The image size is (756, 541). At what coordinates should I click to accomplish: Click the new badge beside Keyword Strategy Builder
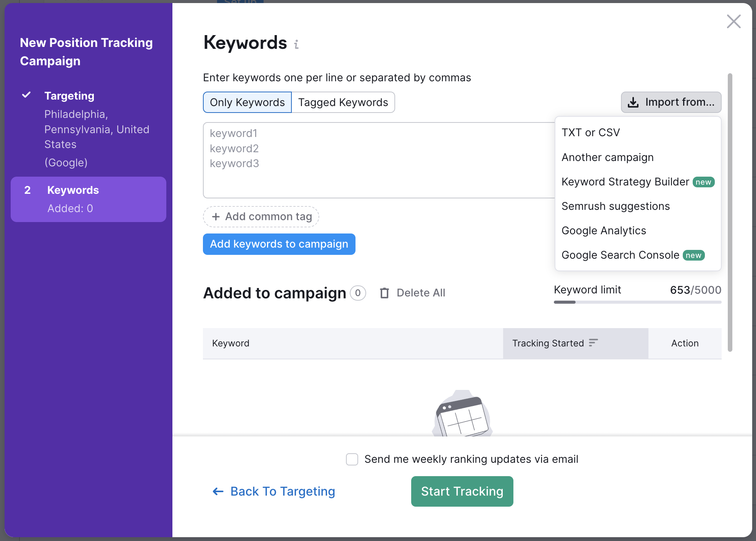point(703,182)
